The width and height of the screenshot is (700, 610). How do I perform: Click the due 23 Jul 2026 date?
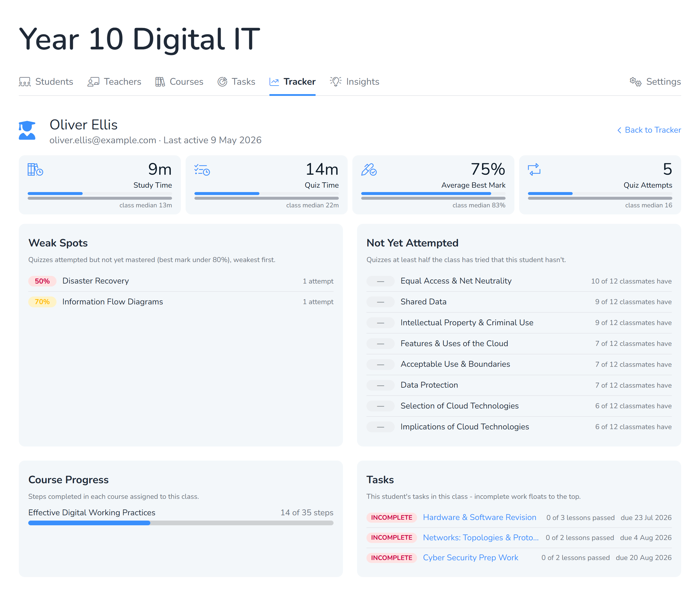coord(646,518)
